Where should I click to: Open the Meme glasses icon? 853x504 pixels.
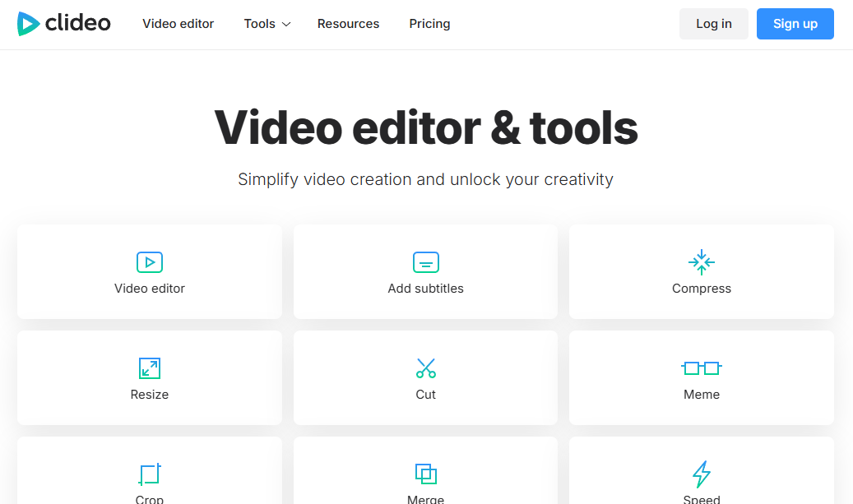(701, 368)
